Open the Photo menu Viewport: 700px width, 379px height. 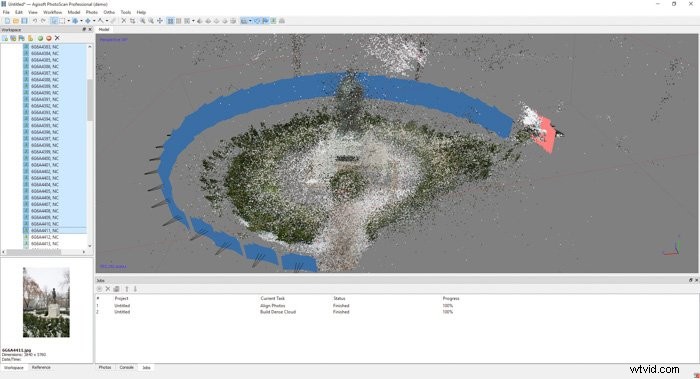[x=92, y=12]
